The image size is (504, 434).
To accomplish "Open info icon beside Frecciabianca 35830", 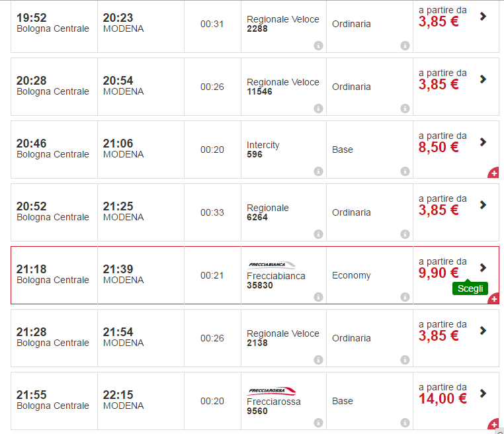I will tap(318, 297).
